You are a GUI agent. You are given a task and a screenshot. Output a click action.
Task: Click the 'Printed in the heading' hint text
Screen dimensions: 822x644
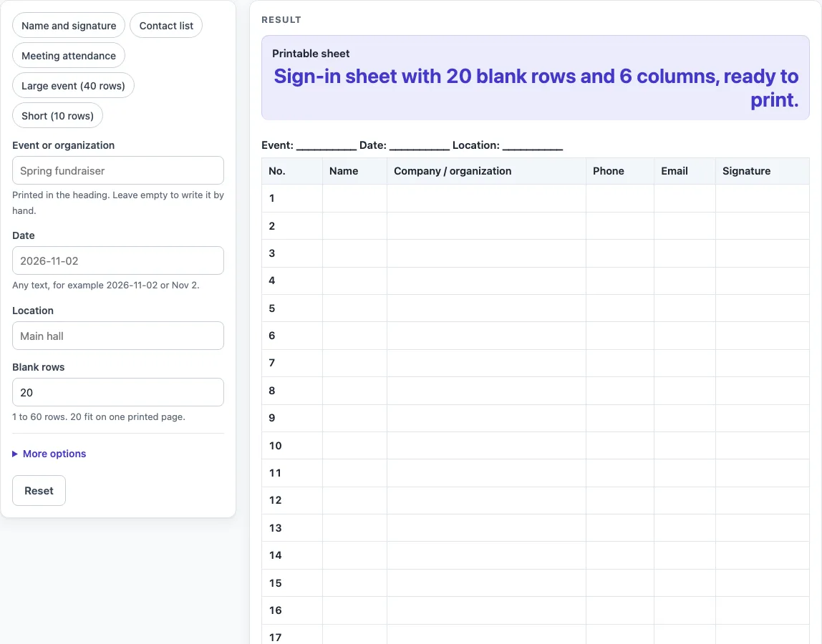pos(118,203)
